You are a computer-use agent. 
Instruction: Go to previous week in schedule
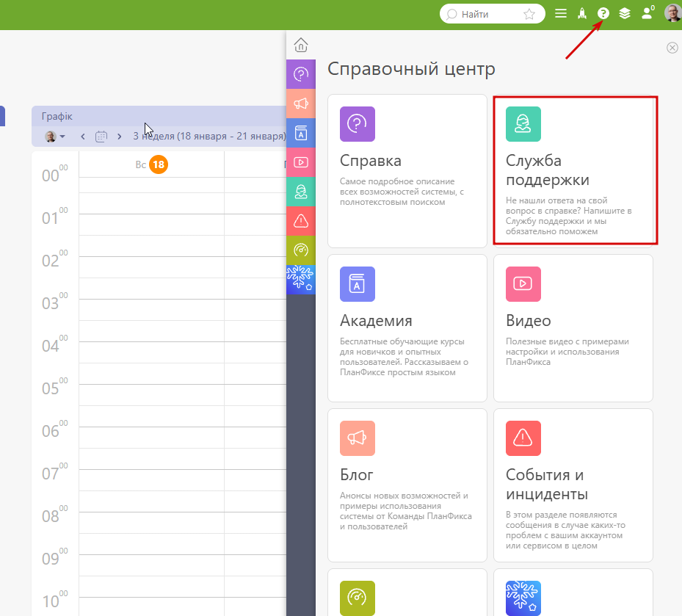pyautogui.click(x=83, y=137)
